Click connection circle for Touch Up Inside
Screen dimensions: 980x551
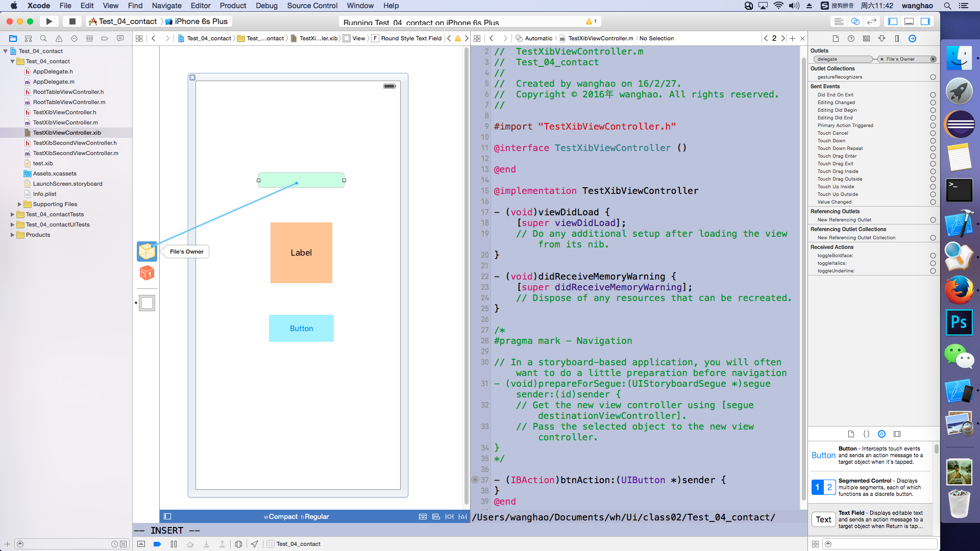[933, 187]
